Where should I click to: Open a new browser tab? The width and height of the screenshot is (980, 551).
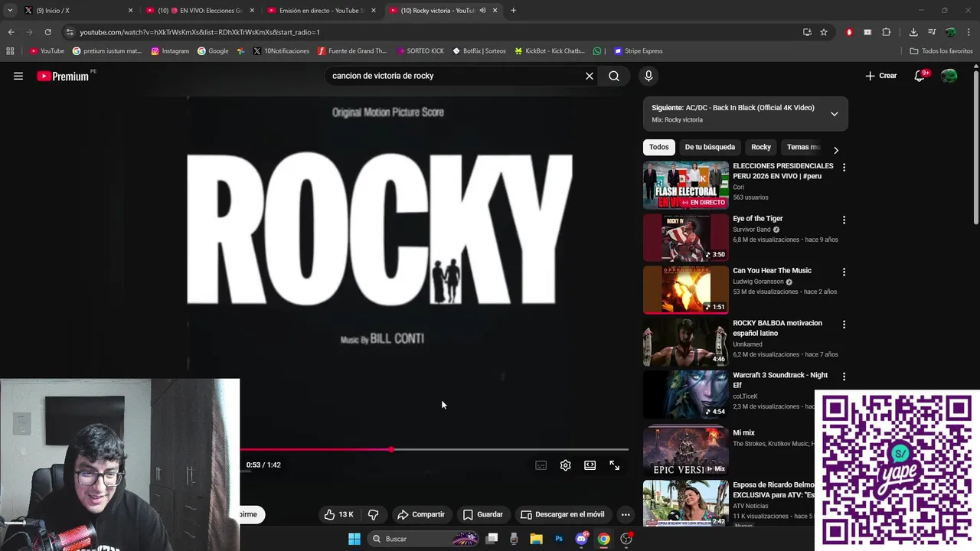[x=513, y=11]
